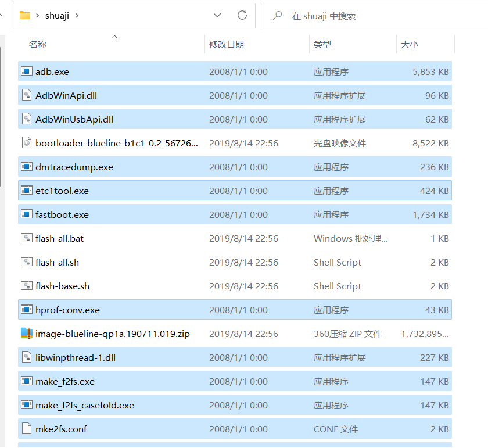Select the libwinpthread-1.dll file name
Image resolution: width=488 pixels, height=448 pixels.
click(76, 358)
